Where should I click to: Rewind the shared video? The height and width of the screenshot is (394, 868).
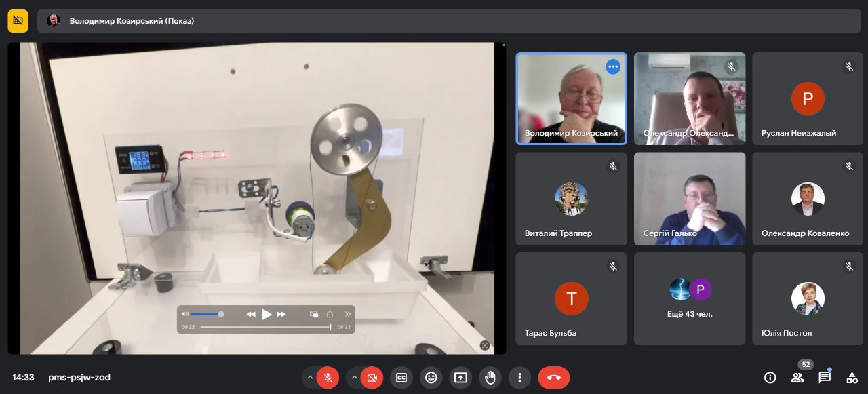click(251, 314)
